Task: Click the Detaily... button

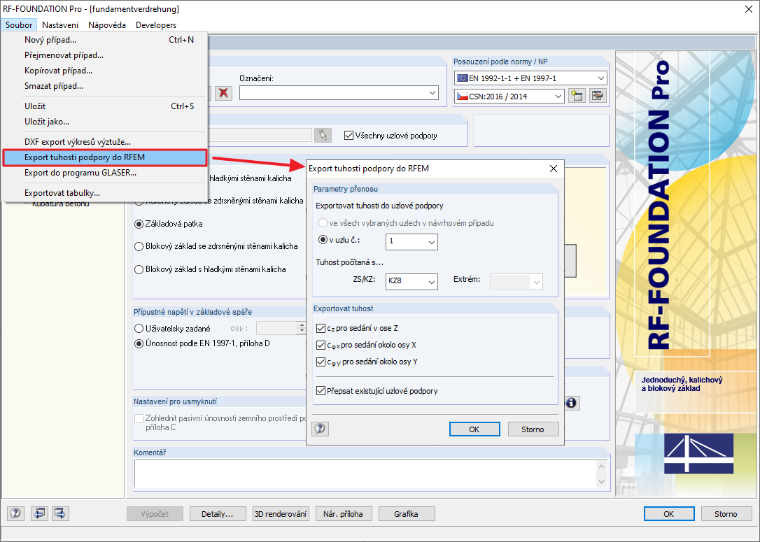Action: pyautogui.click(x=217, y=514)
